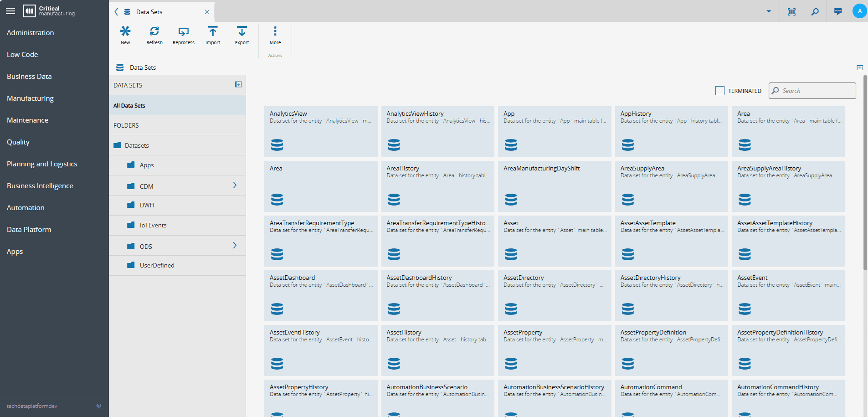The width and height of the screenshot is (868, 417).
Task: Select All Data Sets
Action: 129,105
